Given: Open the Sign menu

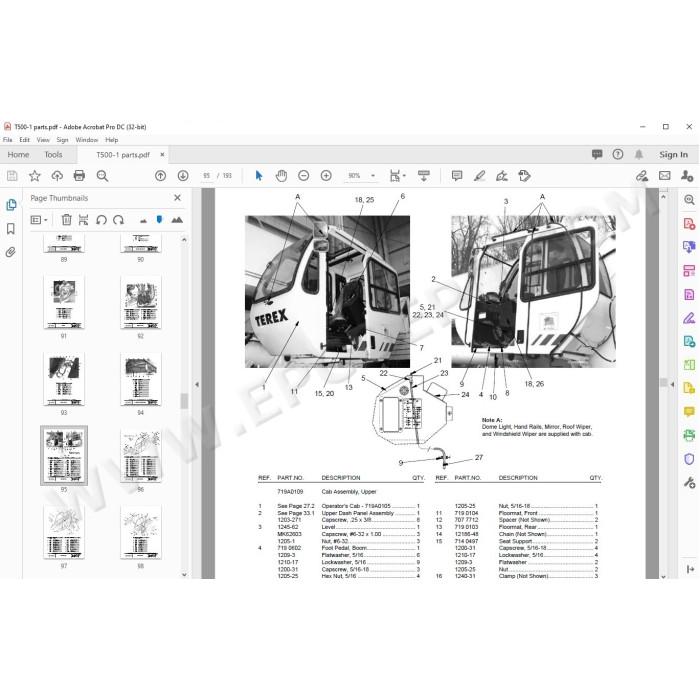Looking at the screenshot, I should coord(62,140).
